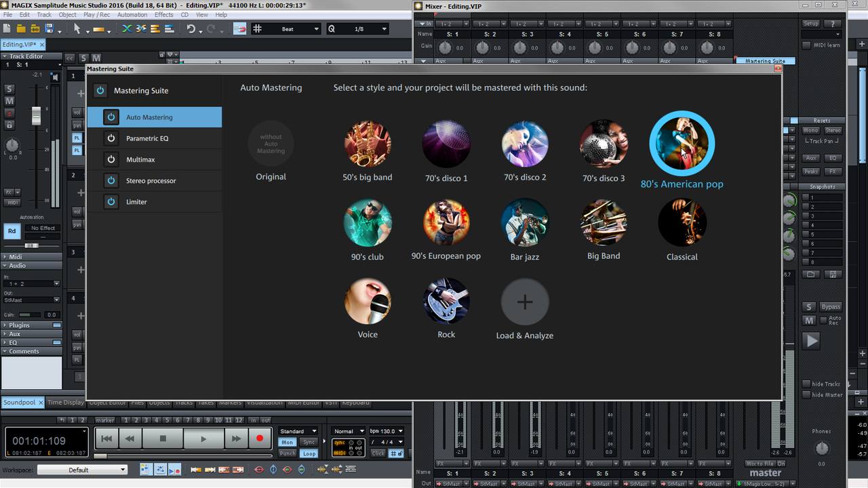This screenshot has height=488, width=868.
Task: Click the fast forward transport button
Action: pyautogui.click(x=235, y=439)
